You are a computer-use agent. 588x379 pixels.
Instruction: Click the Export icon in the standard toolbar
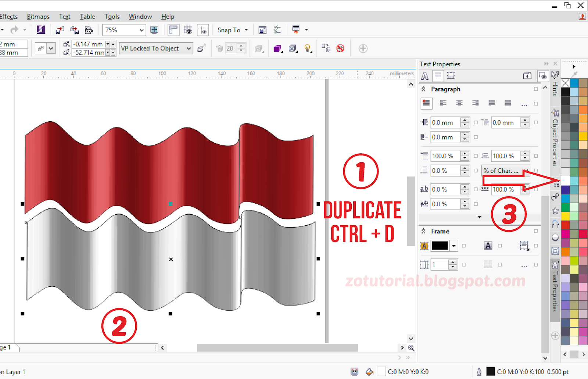pyautogui.click(x=74, y=30)
